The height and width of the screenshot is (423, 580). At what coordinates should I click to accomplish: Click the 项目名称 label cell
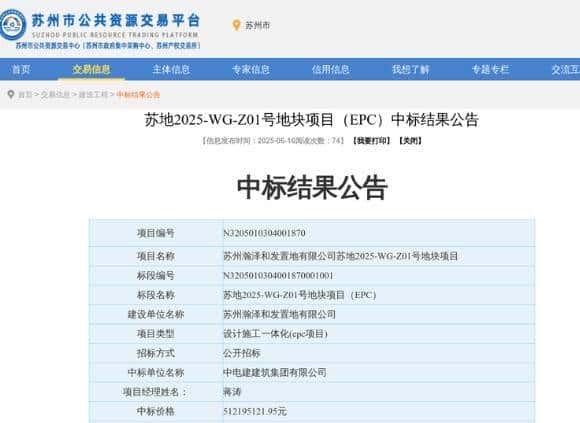[156, 256]
